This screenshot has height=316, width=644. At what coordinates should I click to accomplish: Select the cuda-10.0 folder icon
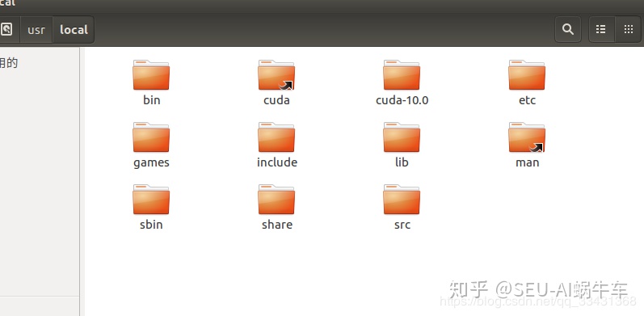pyautogui.click(x=402, y=75)
